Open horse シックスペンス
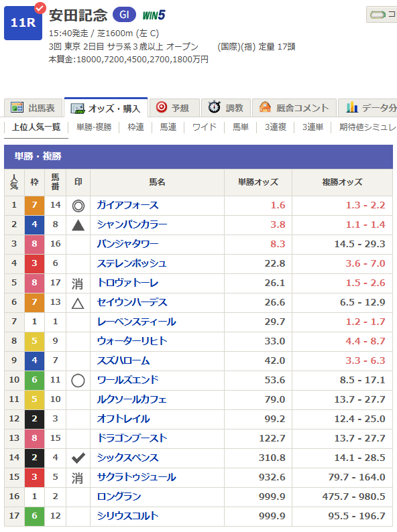 tap(127, 458)
